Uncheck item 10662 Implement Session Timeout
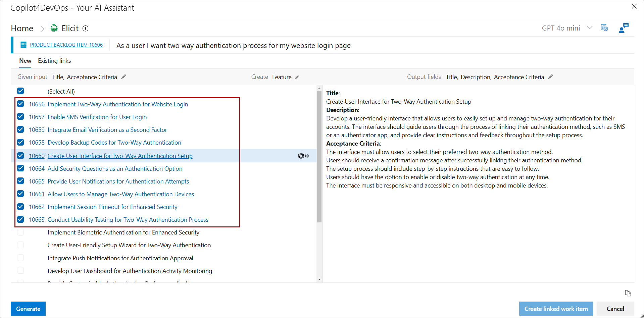 (20, 206)
